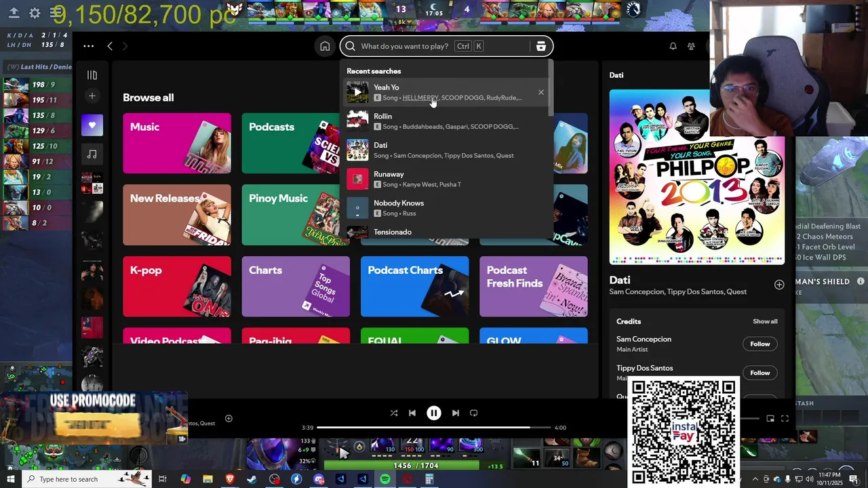Screen dimensions: 868x488
Task: Open the Music browse card
Action: [x=177, y=143]
